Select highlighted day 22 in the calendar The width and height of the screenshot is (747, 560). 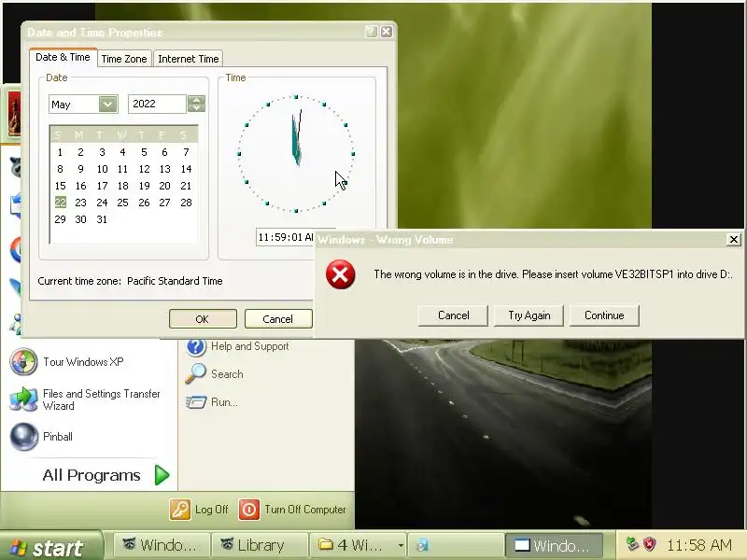coord(60,203)
